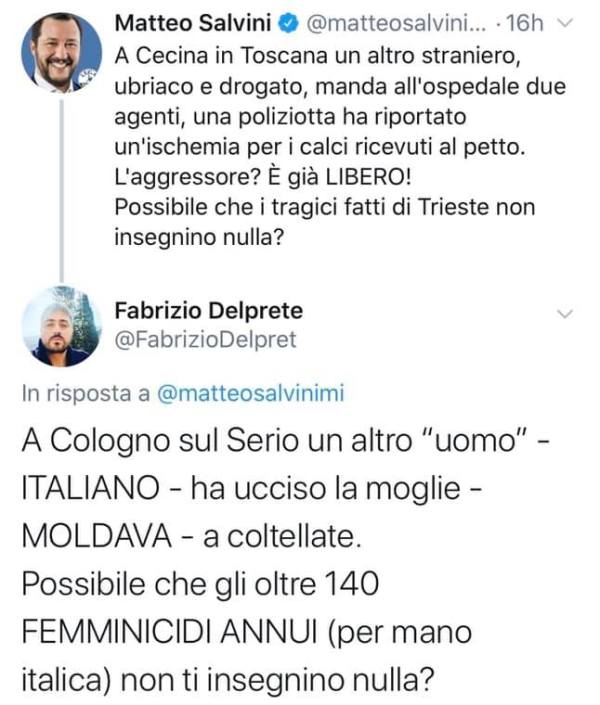Click the 'L'aggressore? È già LIBERO!' line

coord(263,178)
